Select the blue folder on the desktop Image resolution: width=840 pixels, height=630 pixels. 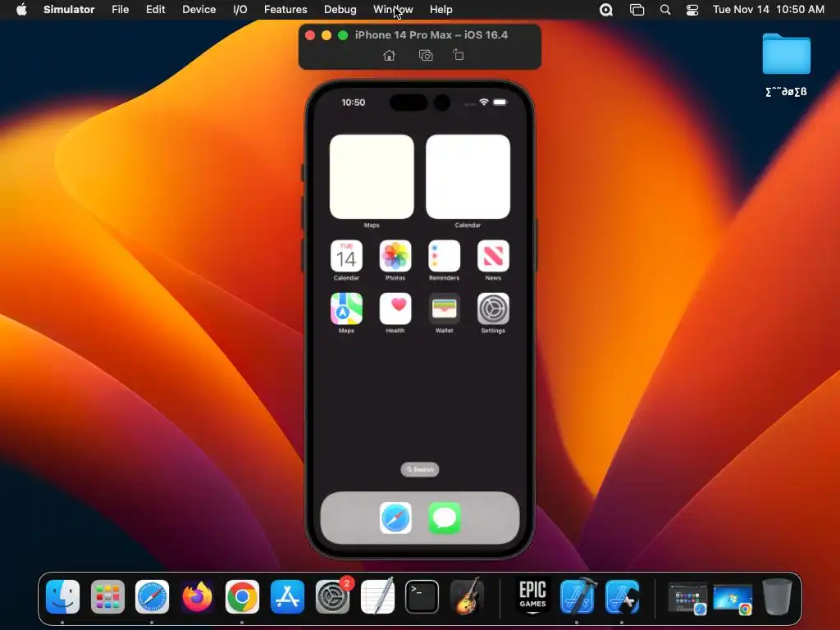786,53
